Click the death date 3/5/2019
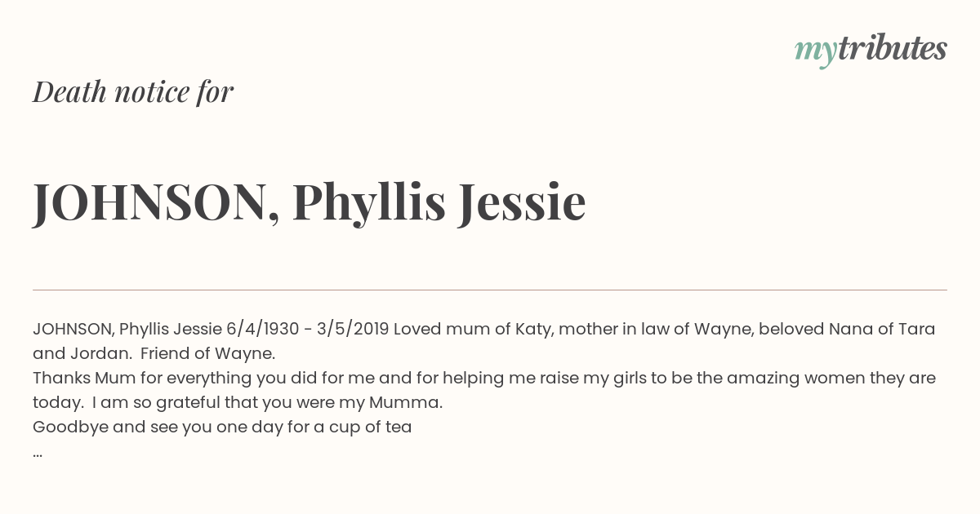This screenshot has width=980, height=514. pyautogui.click(x=353, y=330)
